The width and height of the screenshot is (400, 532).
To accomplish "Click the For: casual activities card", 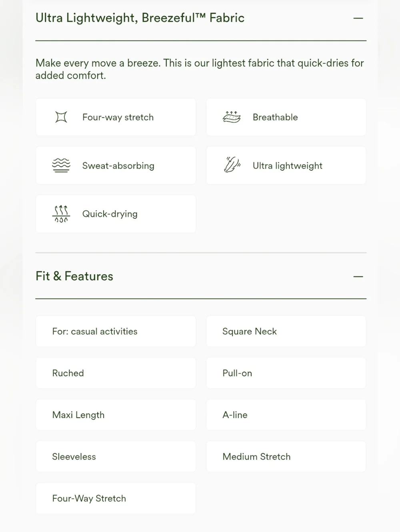I will point(116,331).
